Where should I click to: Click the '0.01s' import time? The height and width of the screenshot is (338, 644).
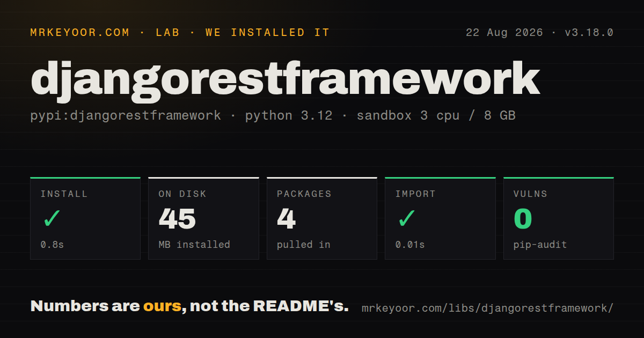410,245
